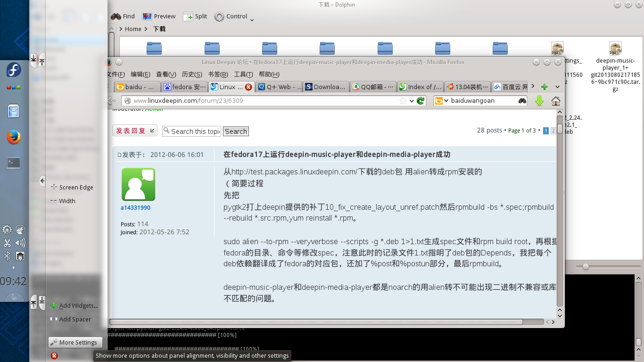The width and height of the screenshot is (644, 362).
Task: Click the Find binoculars in Dolphin
Action: (123, 16)
